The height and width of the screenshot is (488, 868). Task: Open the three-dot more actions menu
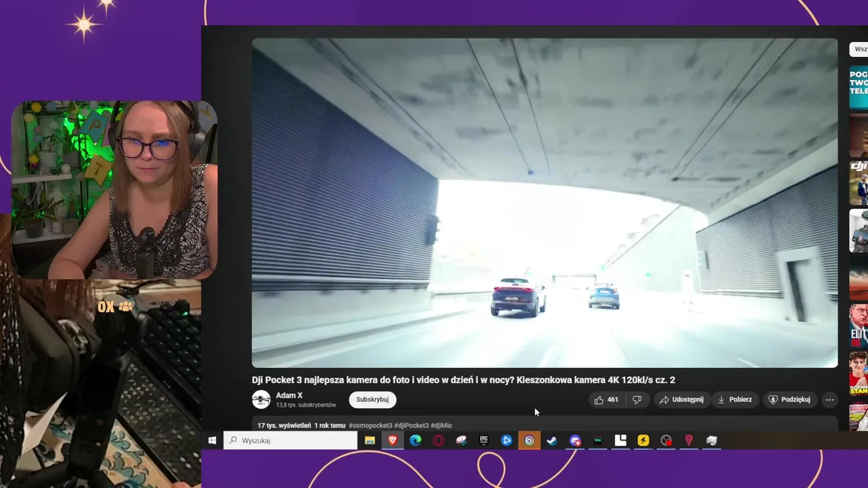click(829, 400)
